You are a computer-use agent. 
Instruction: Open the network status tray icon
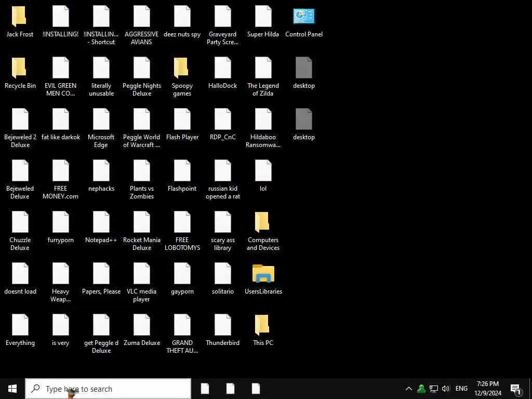point(434,389)
